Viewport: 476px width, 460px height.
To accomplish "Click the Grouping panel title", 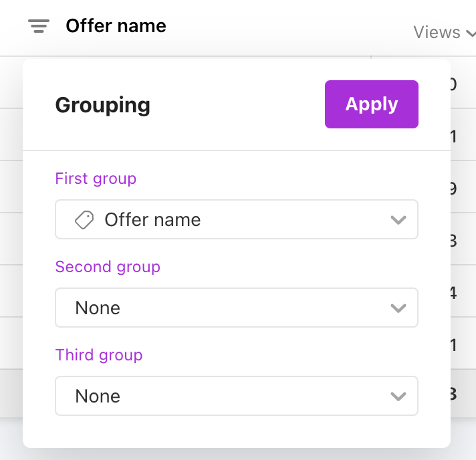I will tap(102, 105).
